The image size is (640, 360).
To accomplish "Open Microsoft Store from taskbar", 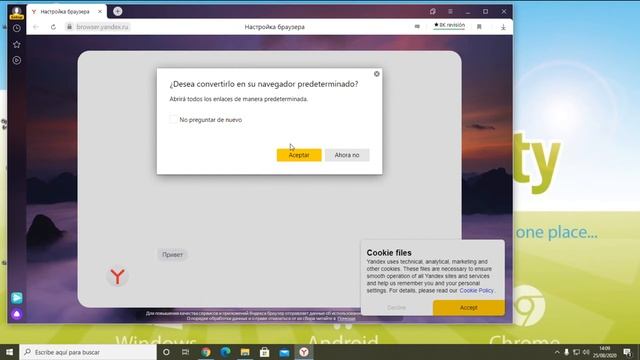I will point(264,352).
